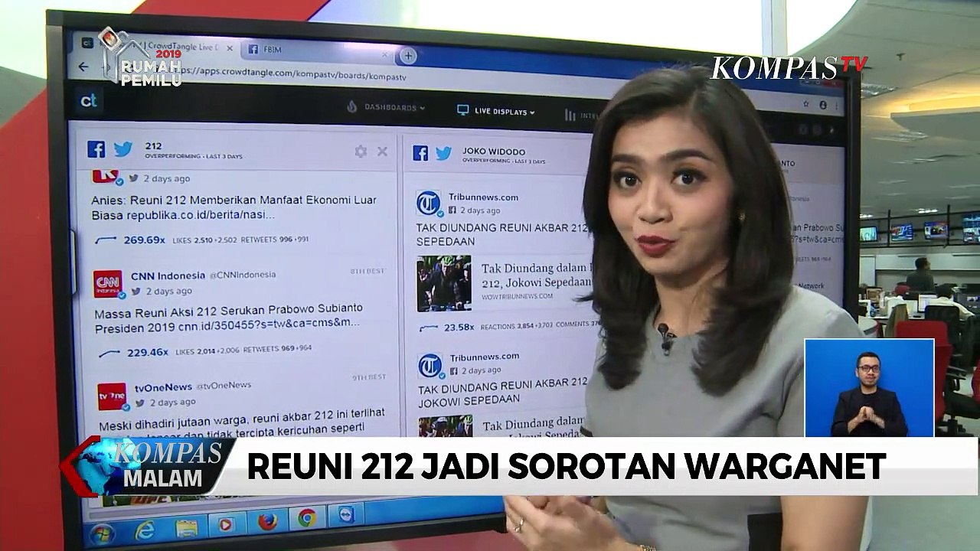Open the Massa Reuni Aksi 212 tweet

click(x=229, y=315)
